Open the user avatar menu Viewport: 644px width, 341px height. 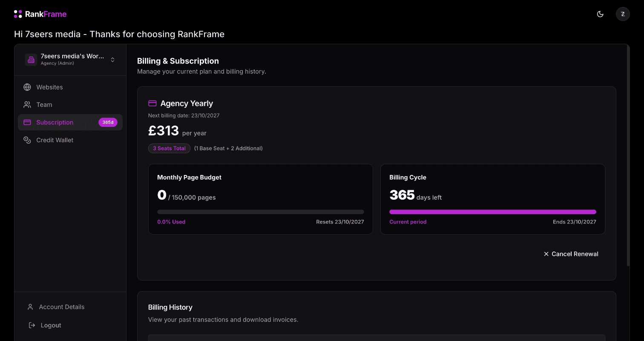[623, 14]
